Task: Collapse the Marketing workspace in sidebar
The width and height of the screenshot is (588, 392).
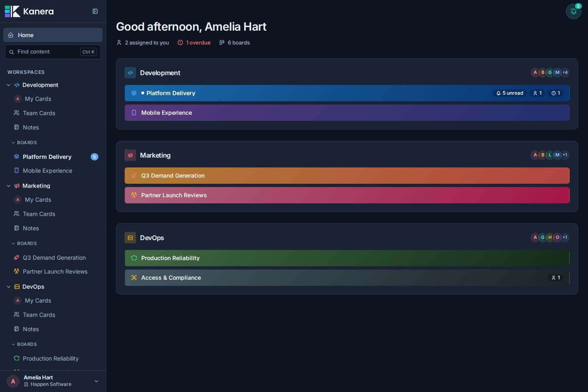Action: pos(9,186)
